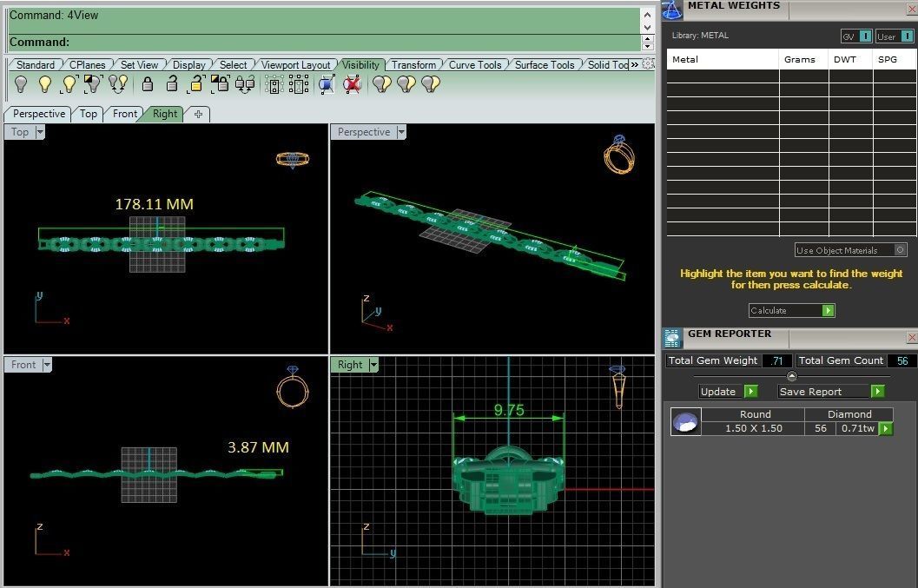Click ring icon in Perspective viewport corner

[619, 155]
